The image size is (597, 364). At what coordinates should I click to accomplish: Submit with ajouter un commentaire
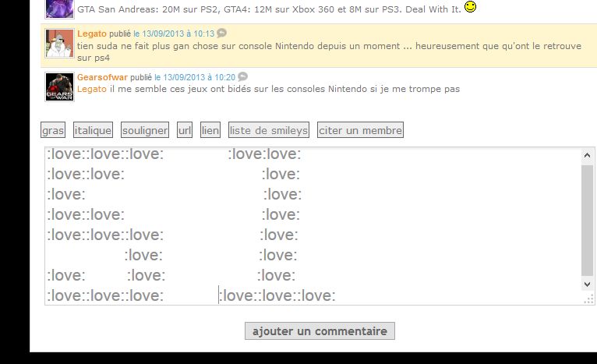[x=320, y=331]
